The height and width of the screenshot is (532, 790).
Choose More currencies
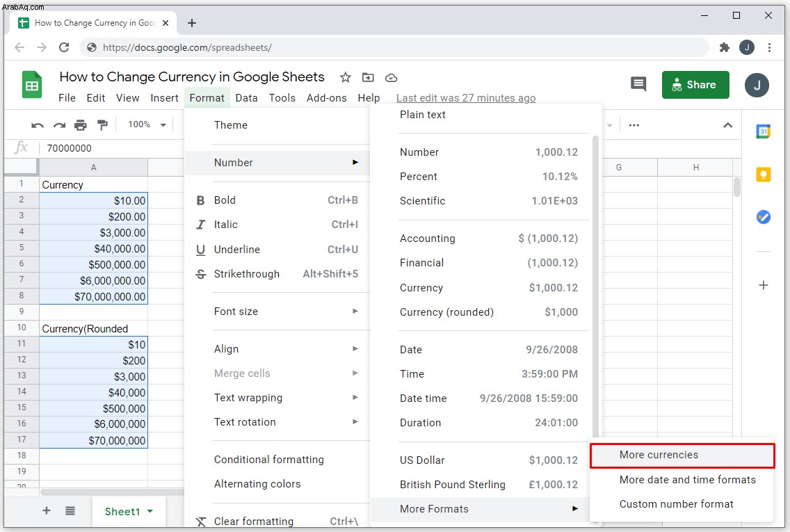pyautogui.click(x=682, y=455)
